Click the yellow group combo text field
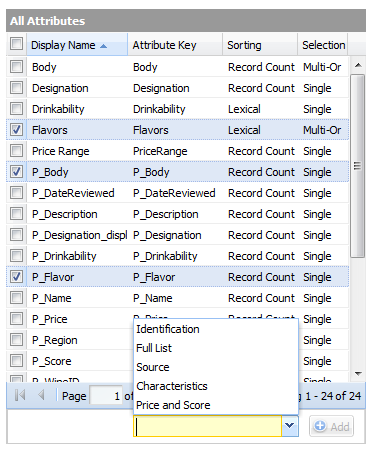 (208, 426)
